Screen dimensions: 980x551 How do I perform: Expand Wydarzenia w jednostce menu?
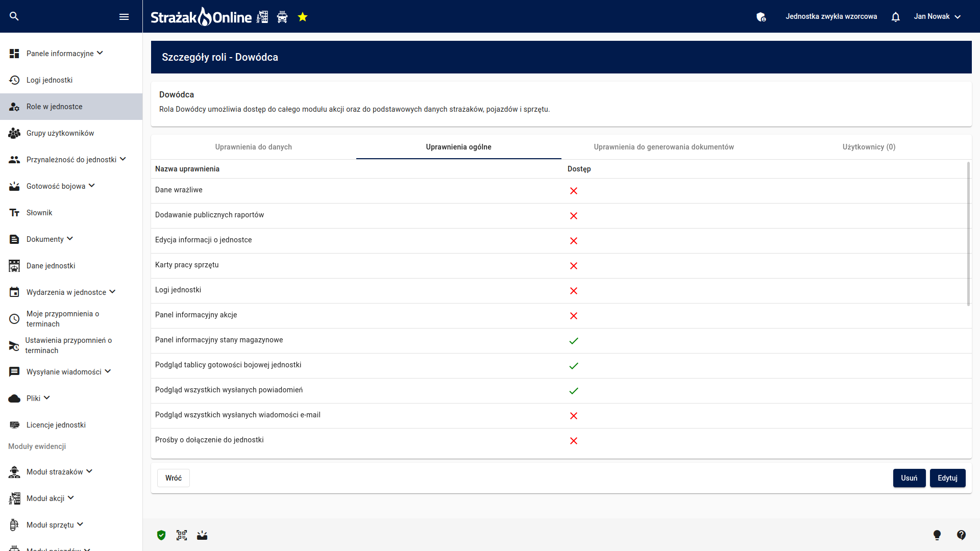(113, 292)
